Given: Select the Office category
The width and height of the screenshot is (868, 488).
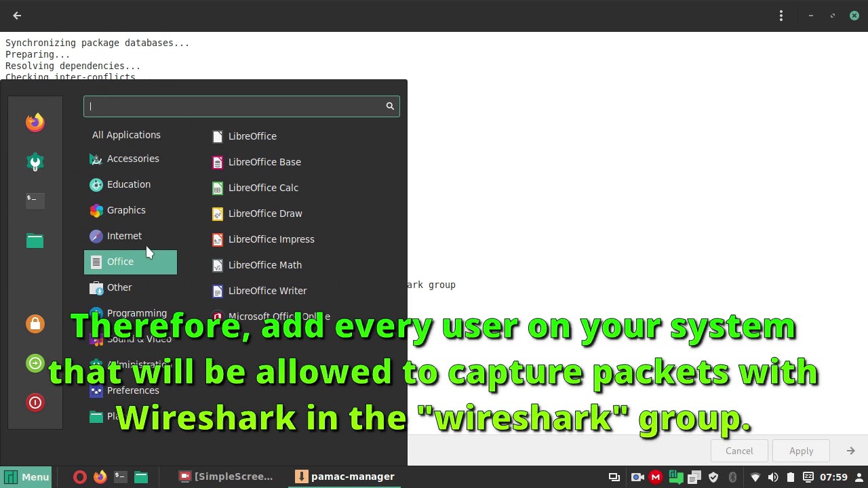Looking at the screenshot, I should (130, 262).
